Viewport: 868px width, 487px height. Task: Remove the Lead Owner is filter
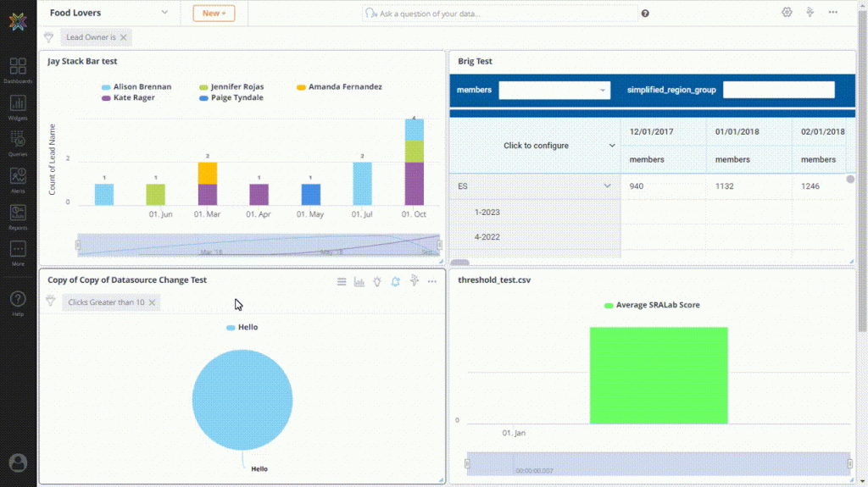[x=124, y=37]
